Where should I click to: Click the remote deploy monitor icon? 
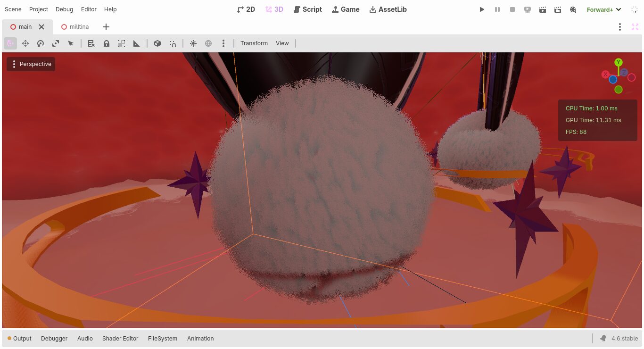point(528,9)
